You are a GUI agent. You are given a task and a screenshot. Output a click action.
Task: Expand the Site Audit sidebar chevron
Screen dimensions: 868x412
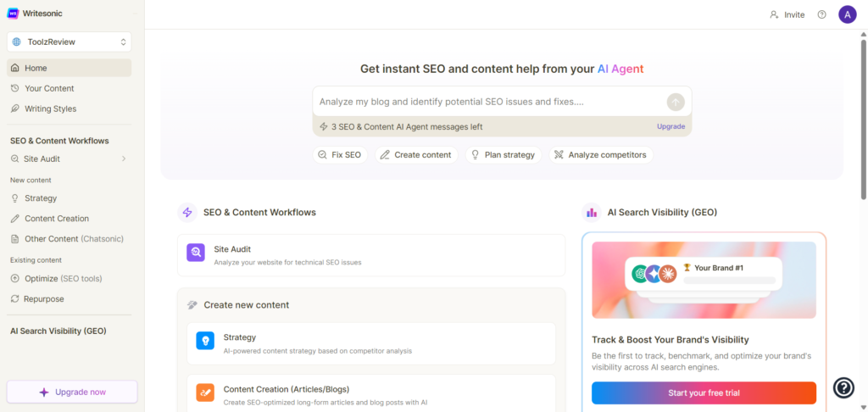coord(124,159)
